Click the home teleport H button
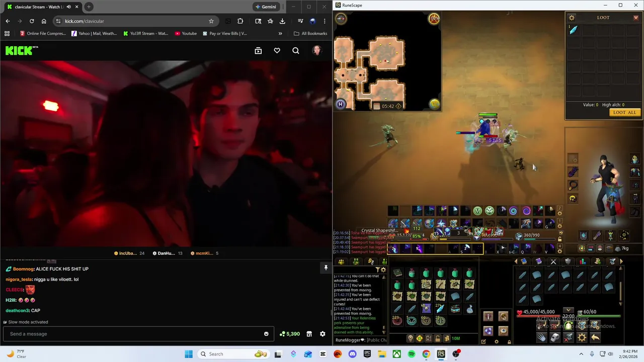The height and width of the screenshot is (362, 644). (x=340, y=104)
